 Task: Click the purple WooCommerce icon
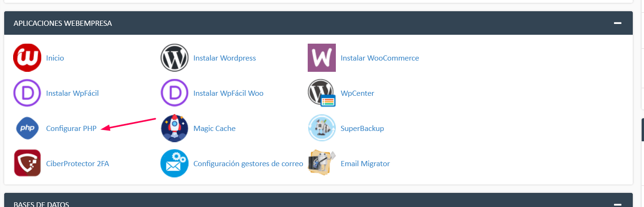point(322,58)
